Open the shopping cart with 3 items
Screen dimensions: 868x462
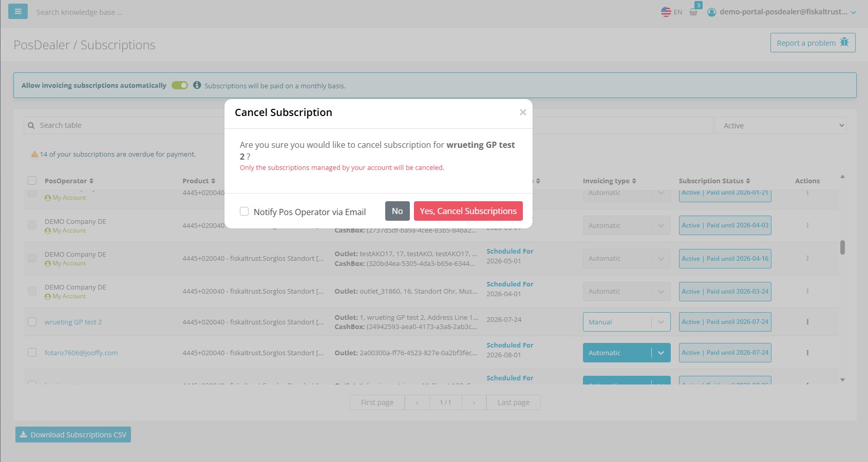click(693, 12)
